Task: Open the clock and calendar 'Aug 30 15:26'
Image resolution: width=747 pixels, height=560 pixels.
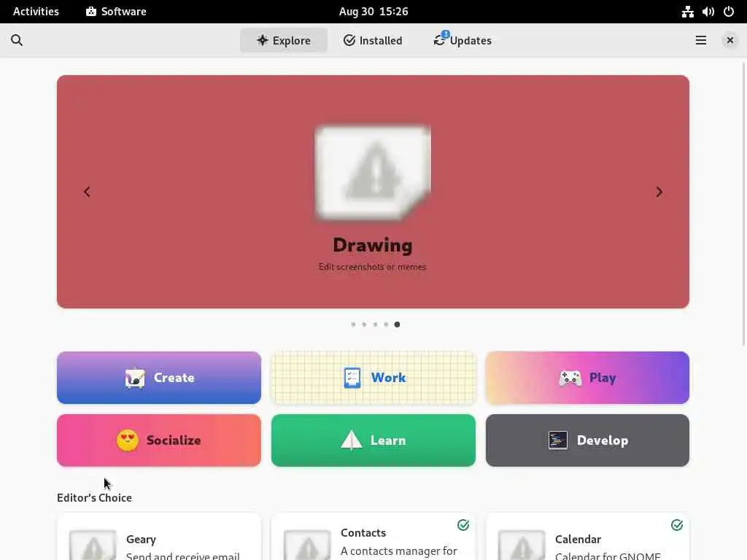Action: (373, 12)
